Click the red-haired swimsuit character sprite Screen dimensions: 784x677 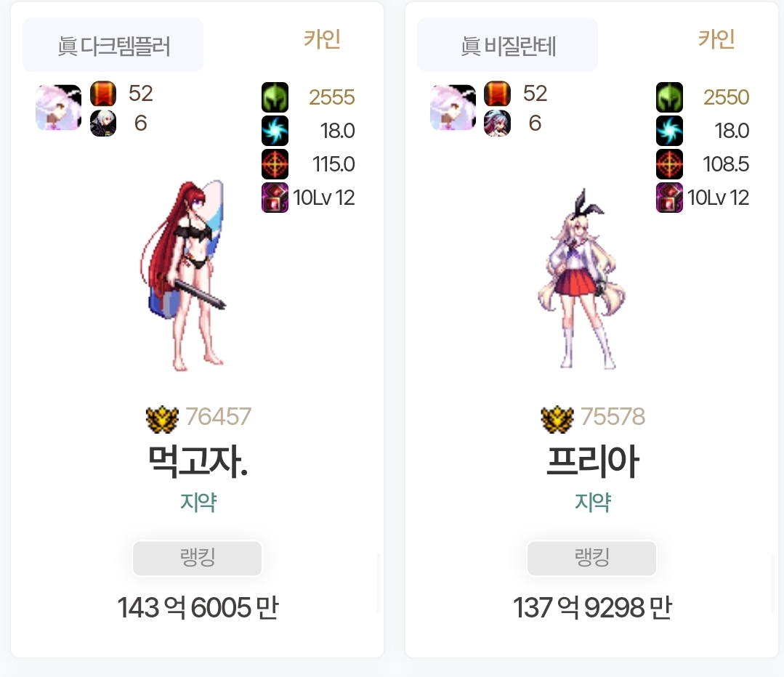(184, 276)
